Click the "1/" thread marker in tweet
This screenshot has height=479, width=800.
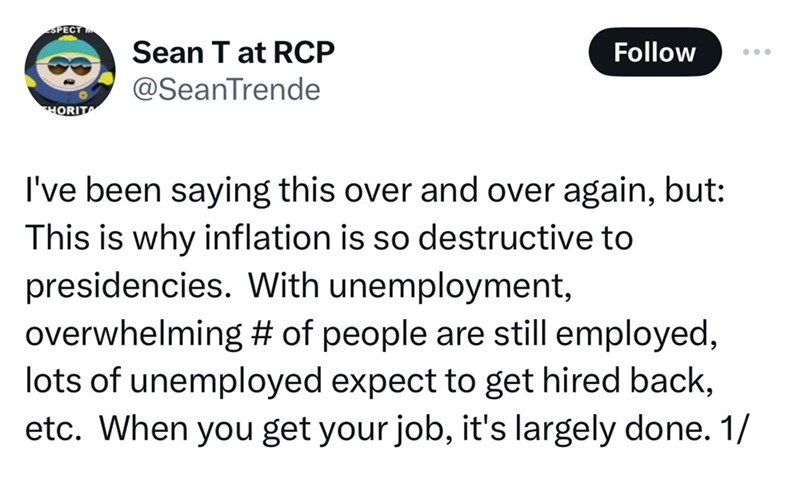(x=721, y=428)
